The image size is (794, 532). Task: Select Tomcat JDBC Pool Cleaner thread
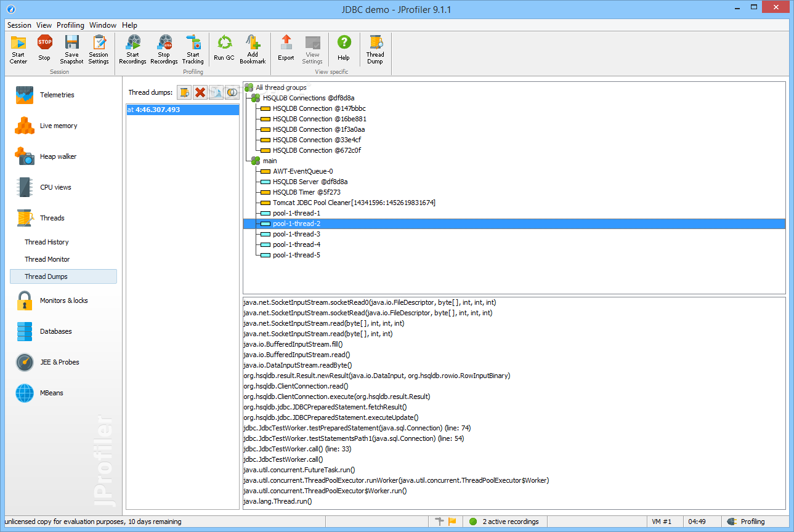pos(354,203)
